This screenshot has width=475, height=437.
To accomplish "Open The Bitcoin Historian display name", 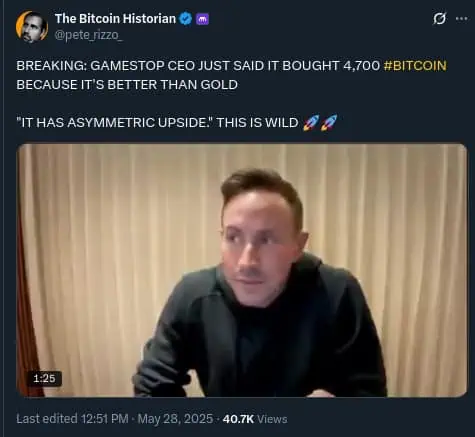I will click(x=115, y=19).
